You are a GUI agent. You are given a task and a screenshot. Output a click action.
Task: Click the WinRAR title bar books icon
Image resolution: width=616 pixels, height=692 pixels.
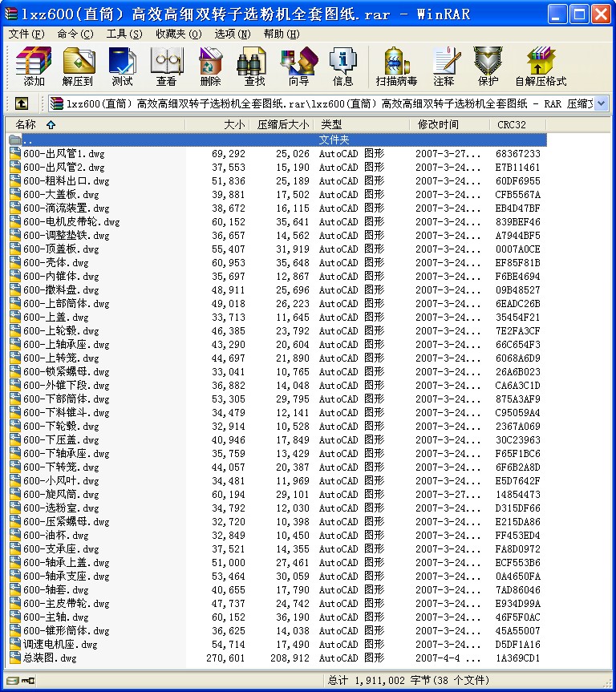tap(10, 14)
